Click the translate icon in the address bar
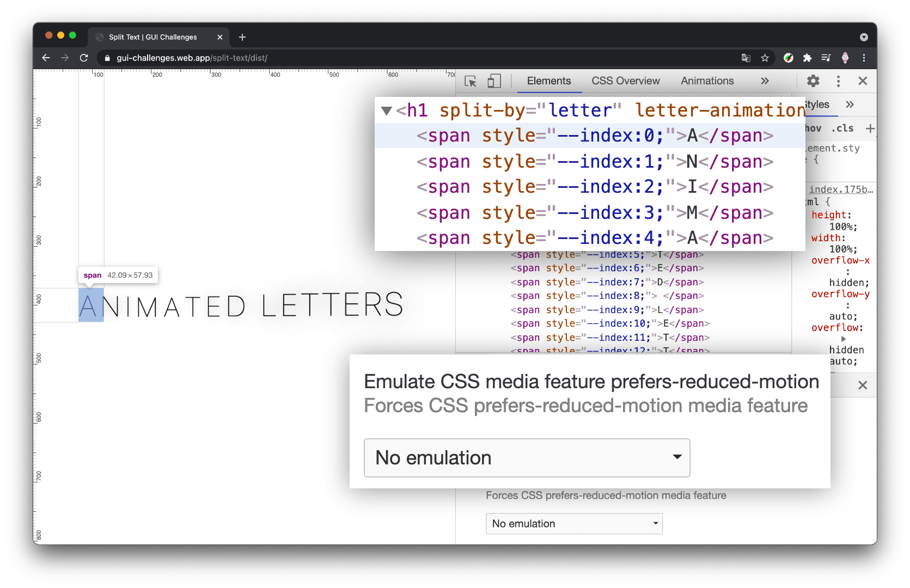910x588 pixels. click(746, 58)
